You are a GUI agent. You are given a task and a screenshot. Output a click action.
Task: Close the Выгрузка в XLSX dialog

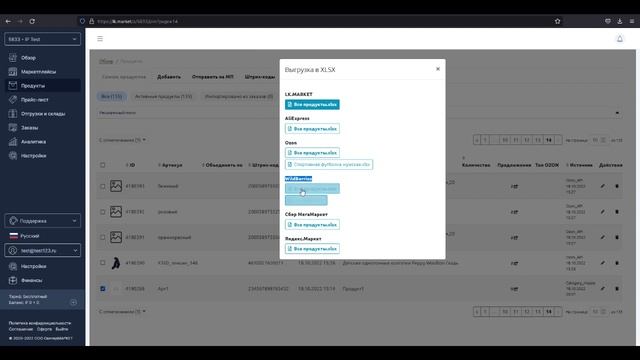(438, 69)
